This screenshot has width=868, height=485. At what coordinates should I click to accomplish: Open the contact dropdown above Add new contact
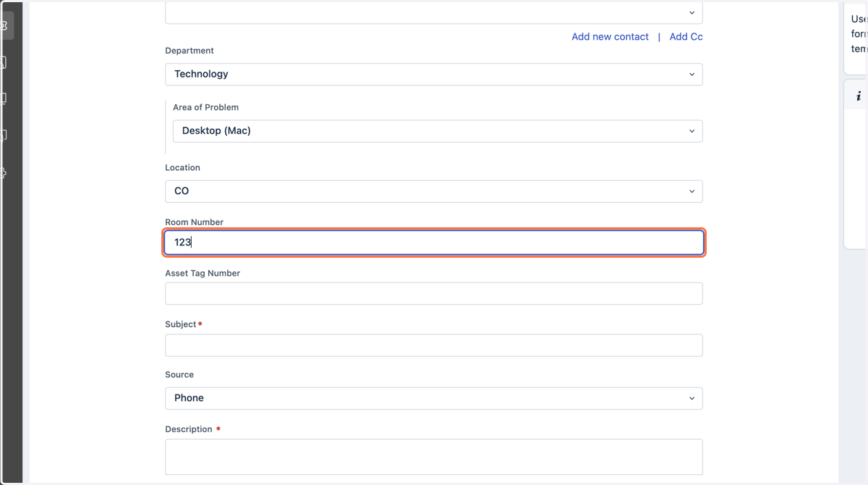(434, 12)
